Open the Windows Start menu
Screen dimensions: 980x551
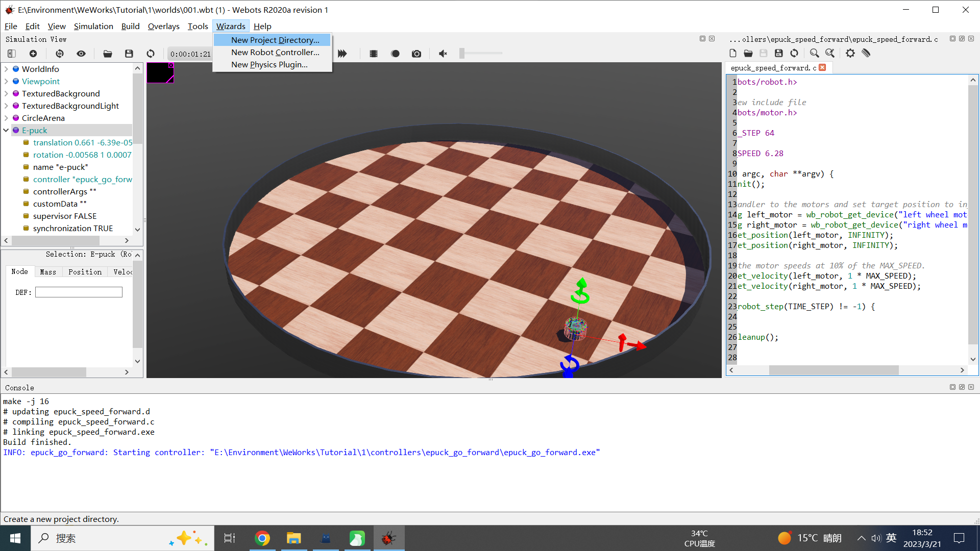[x=15, y=538]
